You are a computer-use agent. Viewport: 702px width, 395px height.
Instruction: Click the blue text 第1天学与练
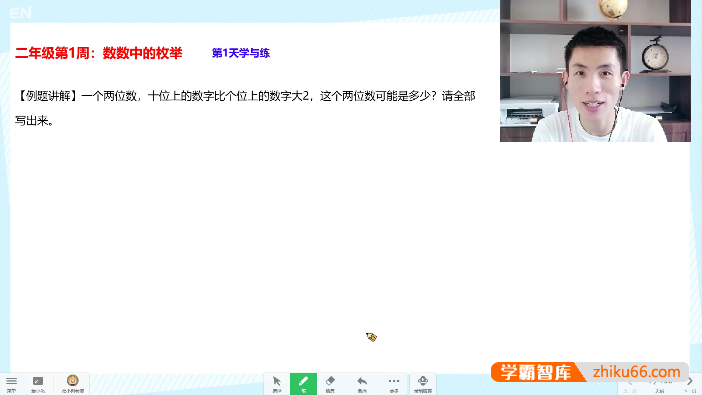(241, 53)
